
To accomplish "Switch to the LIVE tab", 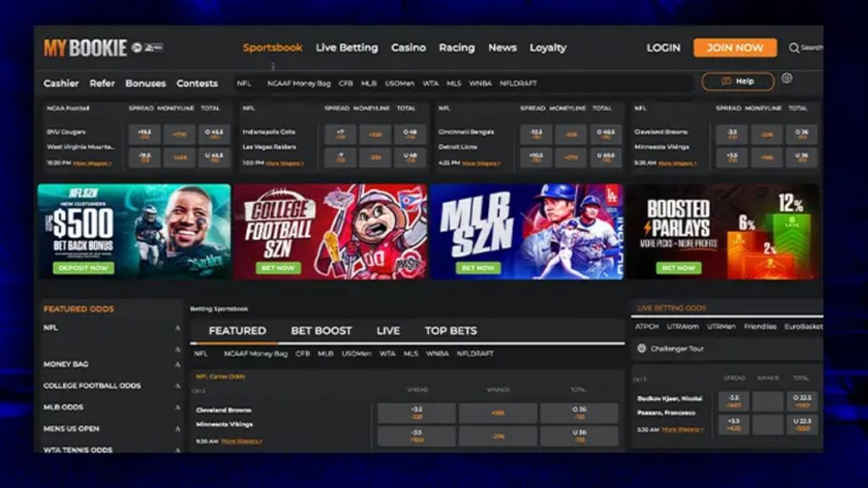I will [388, 331].
